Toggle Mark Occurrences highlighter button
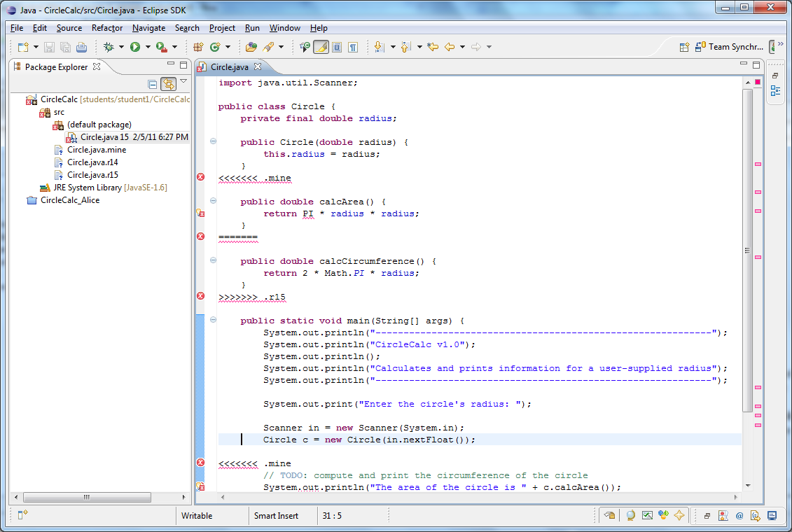This screenshot has height=532, width=792. [321, 47]
